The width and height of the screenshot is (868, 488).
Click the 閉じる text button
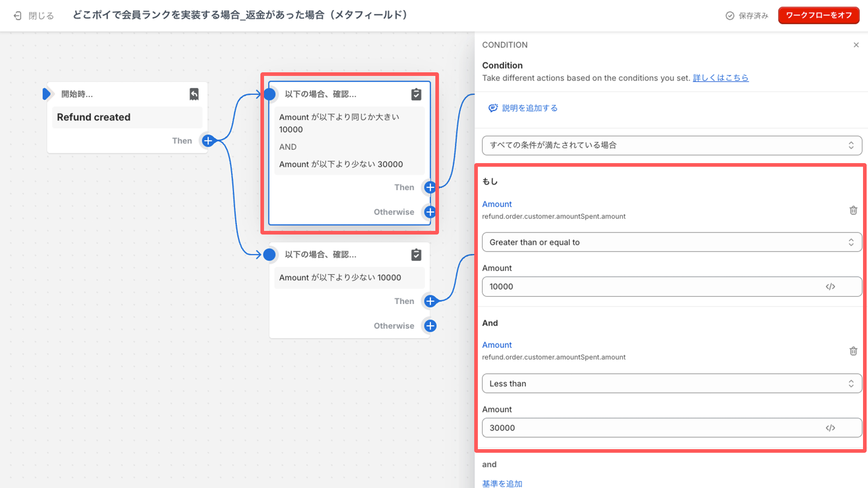41,16
